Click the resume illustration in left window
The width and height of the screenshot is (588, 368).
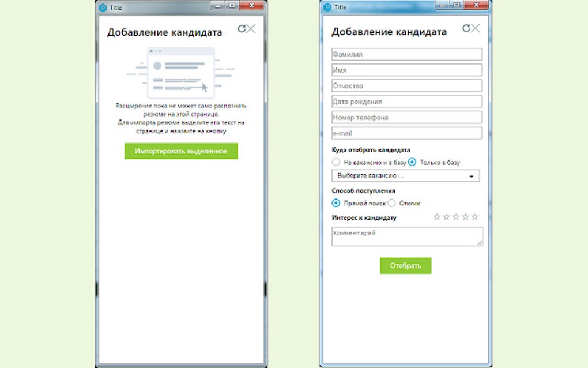(x=181, y=73)
